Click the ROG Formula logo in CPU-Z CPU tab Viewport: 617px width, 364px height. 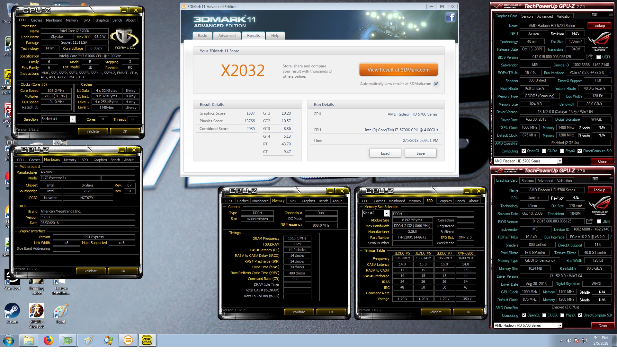click(x=124, y=39)
